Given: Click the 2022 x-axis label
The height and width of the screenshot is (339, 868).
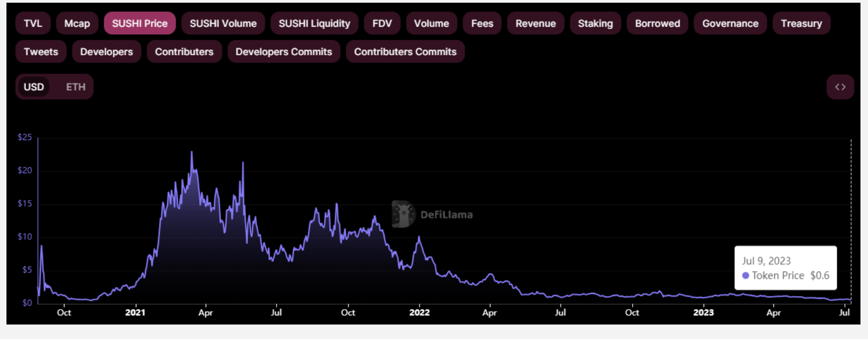Looking at the screenshot, I should [419, 313].
